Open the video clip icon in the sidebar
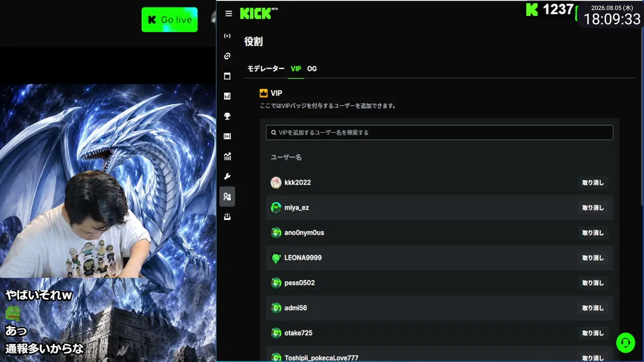The image size is (644, 362). point(227,136)
